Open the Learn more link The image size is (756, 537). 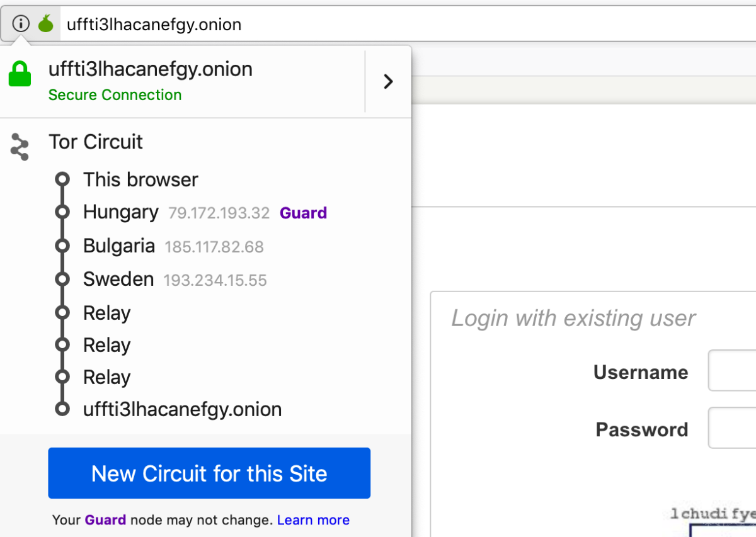coord(313,520)
